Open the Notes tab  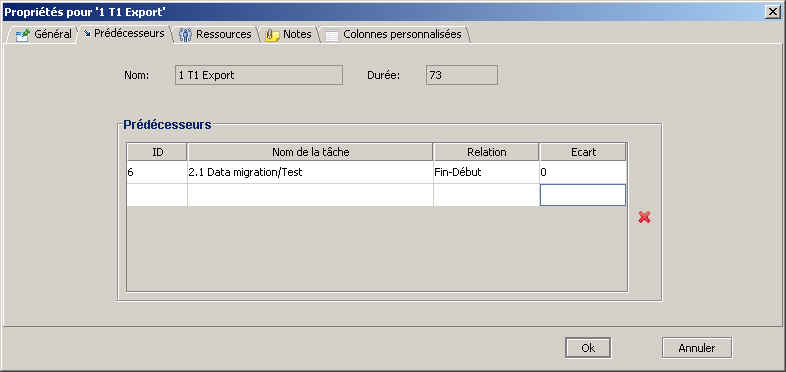pyautogui.click(x=288, y=35)
